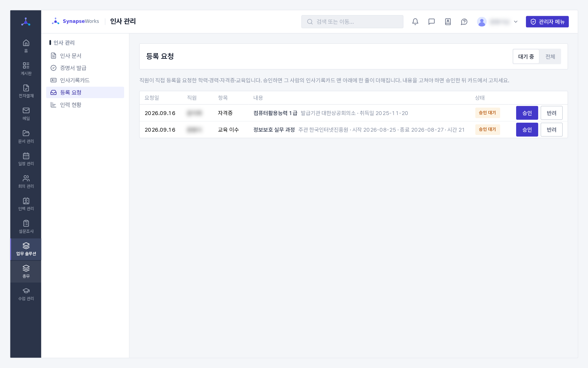Click 승인 대기 status of 자격증 row
The width and height of the screenshot is (588, 368).
point(488,113)
